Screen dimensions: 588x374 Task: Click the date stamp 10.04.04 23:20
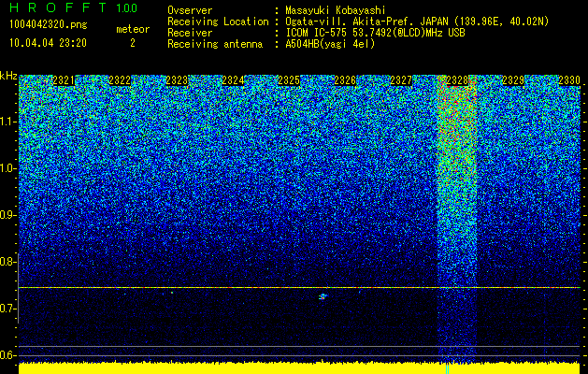click(48, 43)
